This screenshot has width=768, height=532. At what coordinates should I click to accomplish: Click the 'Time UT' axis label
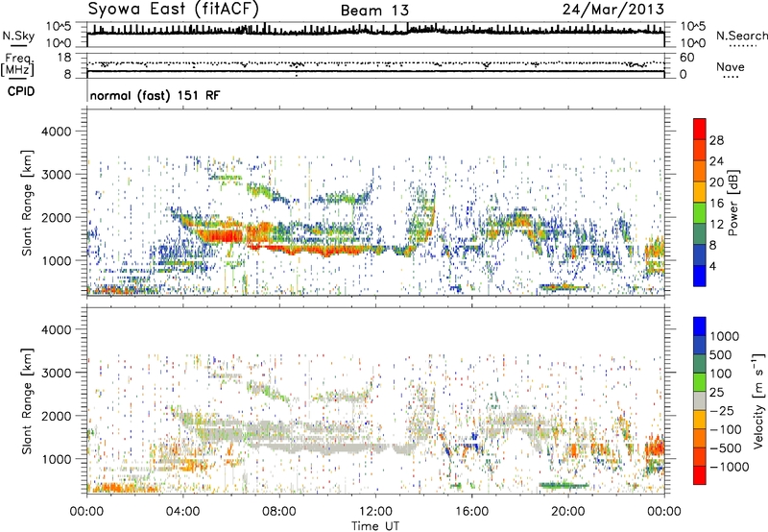tap(375, 525)
